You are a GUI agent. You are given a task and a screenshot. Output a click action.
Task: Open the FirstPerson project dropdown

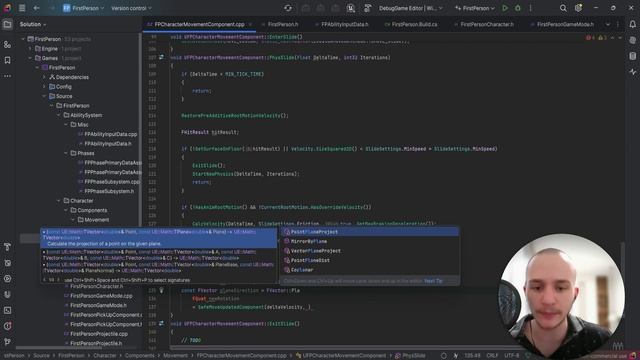pos(83,8)
